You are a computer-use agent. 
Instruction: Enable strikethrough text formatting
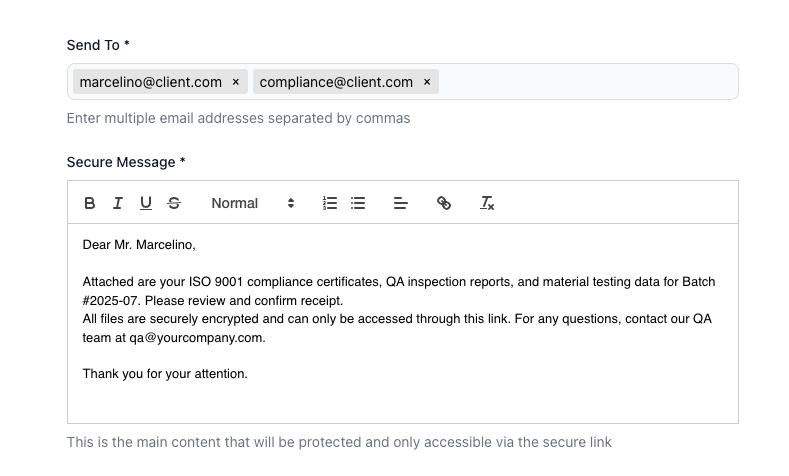pyautogui.click(x=174, y=203)
